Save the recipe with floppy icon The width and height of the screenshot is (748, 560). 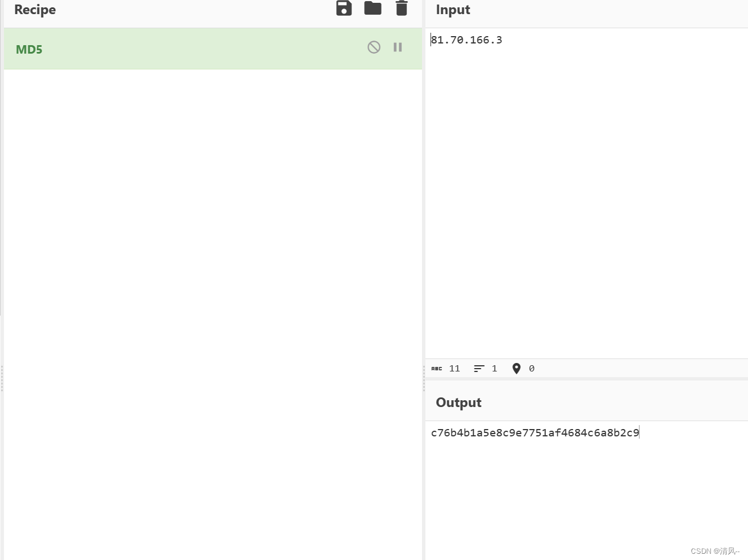(344, 8)
